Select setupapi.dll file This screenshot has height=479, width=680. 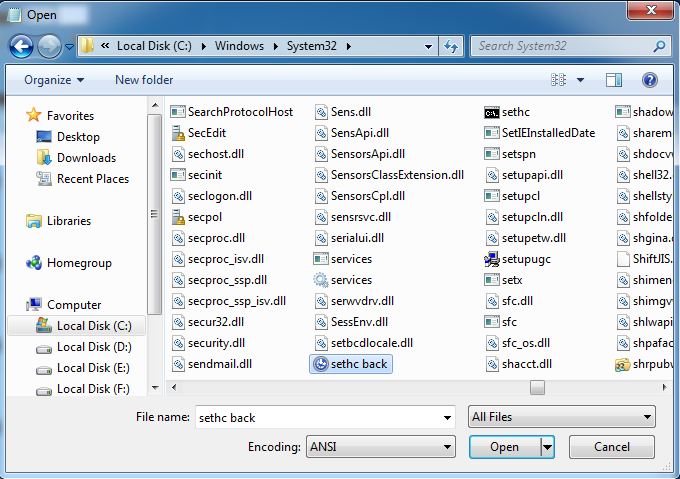pos(524,175)
